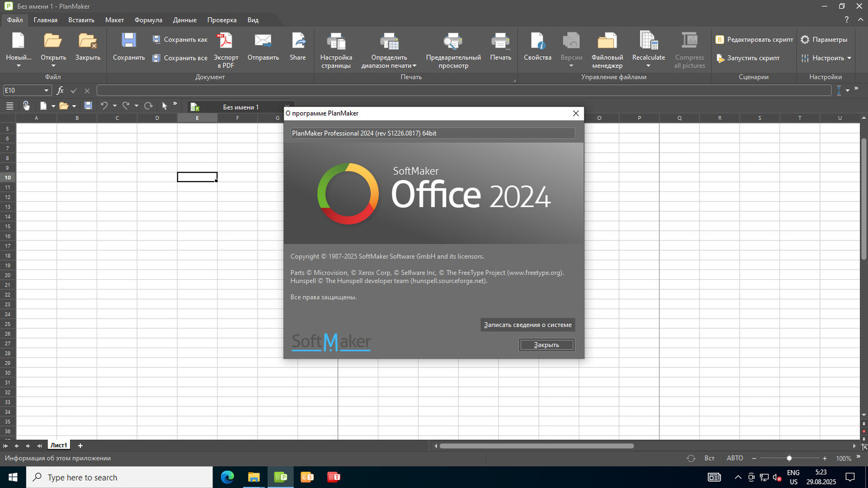
Task: Click the zoom slider handle
Action: [789, 458]
